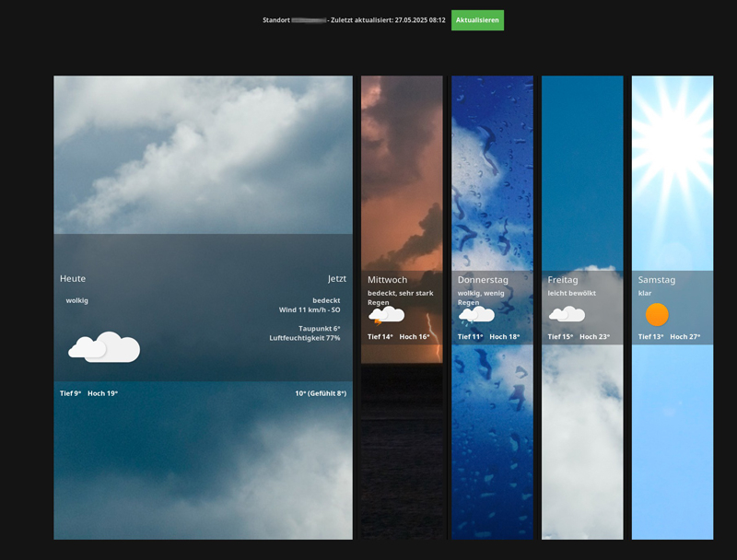Click the 'wolkig' description under Heute

(x=77, y=300)
